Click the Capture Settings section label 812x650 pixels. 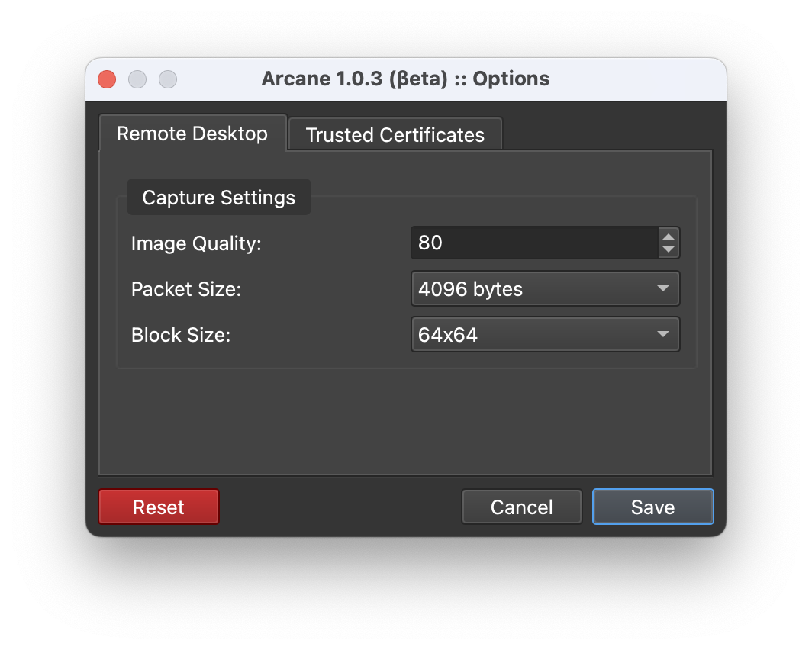[218, 197]
